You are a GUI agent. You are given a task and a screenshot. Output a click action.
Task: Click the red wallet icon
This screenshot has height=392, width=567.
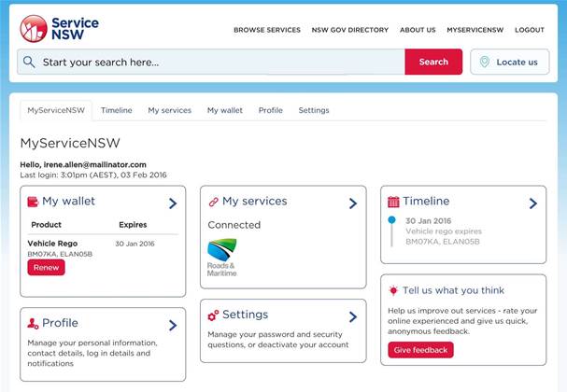coord(33,202)
